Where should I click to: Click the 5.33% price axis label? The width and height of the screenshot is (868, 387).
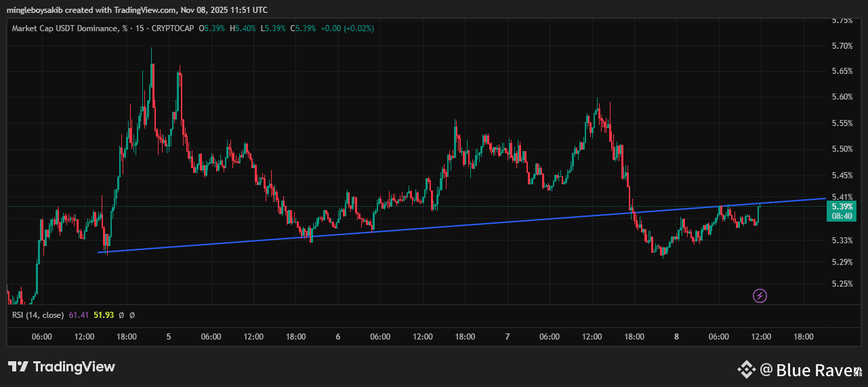(842, 241)
